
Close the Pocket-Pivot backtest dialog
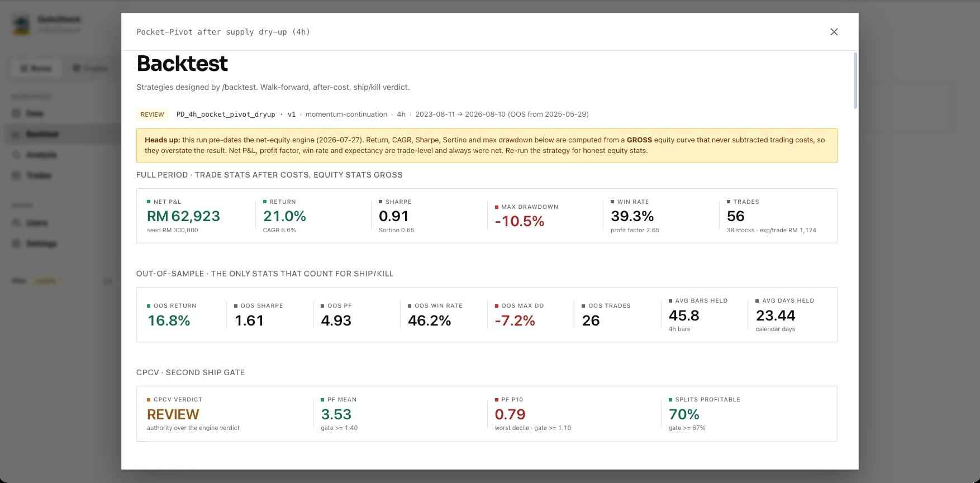[834, 32]
